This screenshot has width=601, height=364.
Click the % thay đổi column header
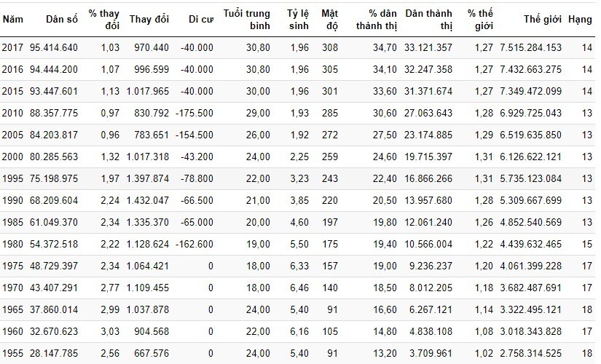click(x=104, y=19)
